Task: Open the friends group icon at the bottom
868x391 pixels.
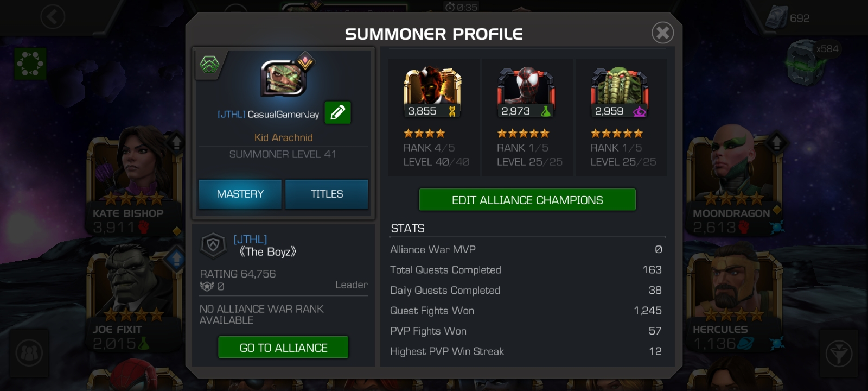Action: (x=29, y=354)
